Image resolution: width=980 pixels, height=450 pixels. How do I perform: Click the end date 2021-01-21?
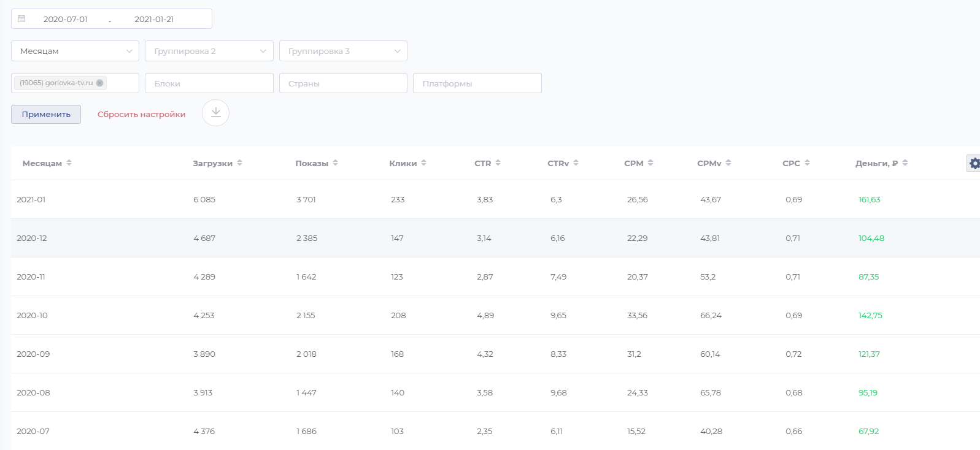coord(154,19)
